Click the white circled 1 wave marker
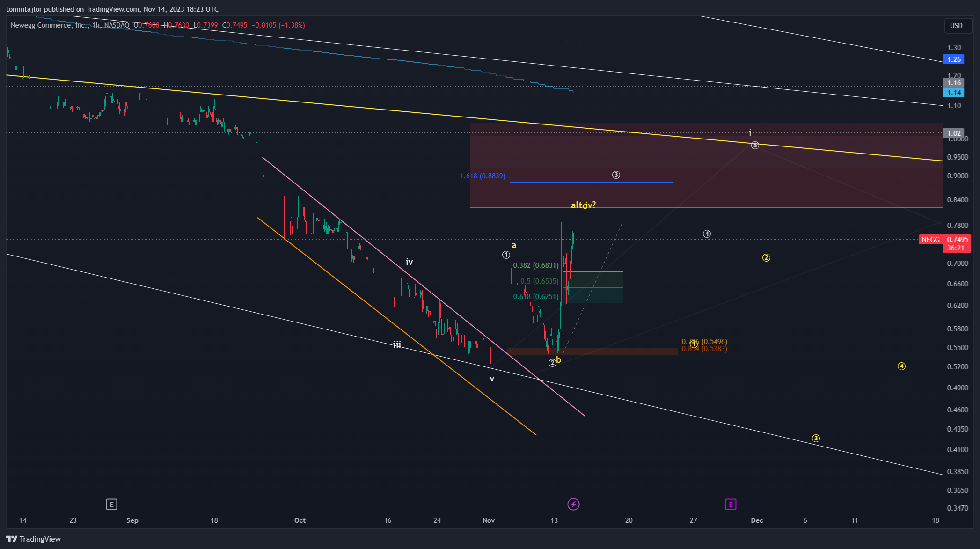This screenshot has width=980, height=549. (x=506, y=255)
